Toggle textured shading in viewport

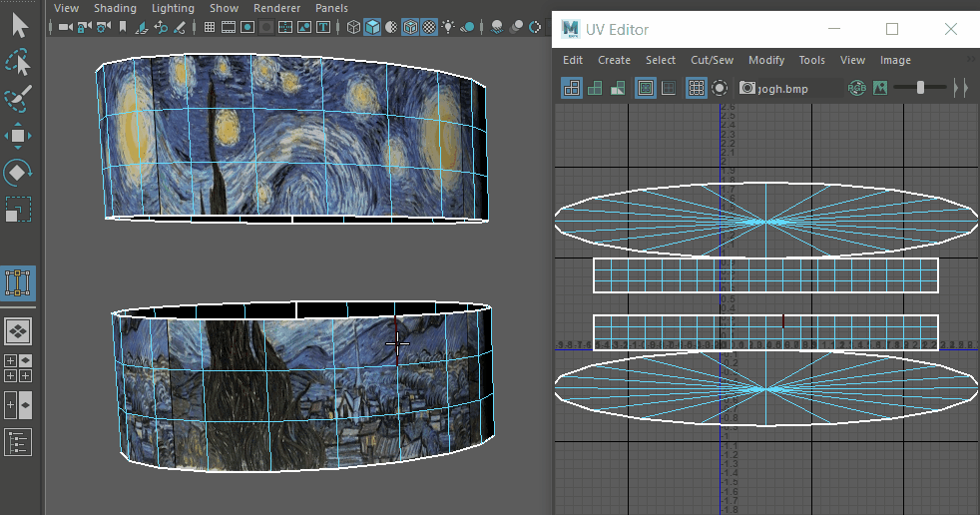pos(429,28)
